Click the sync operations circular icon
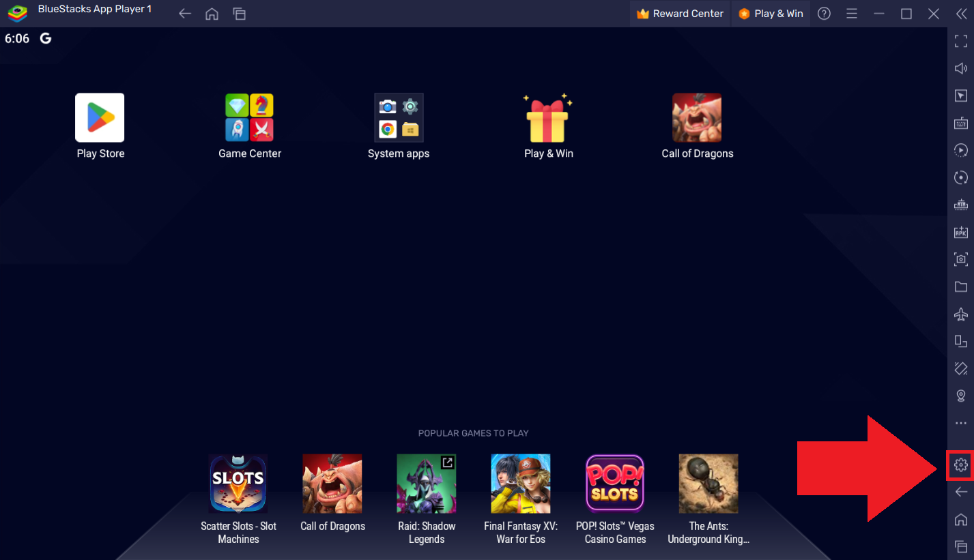 (961, 177)
